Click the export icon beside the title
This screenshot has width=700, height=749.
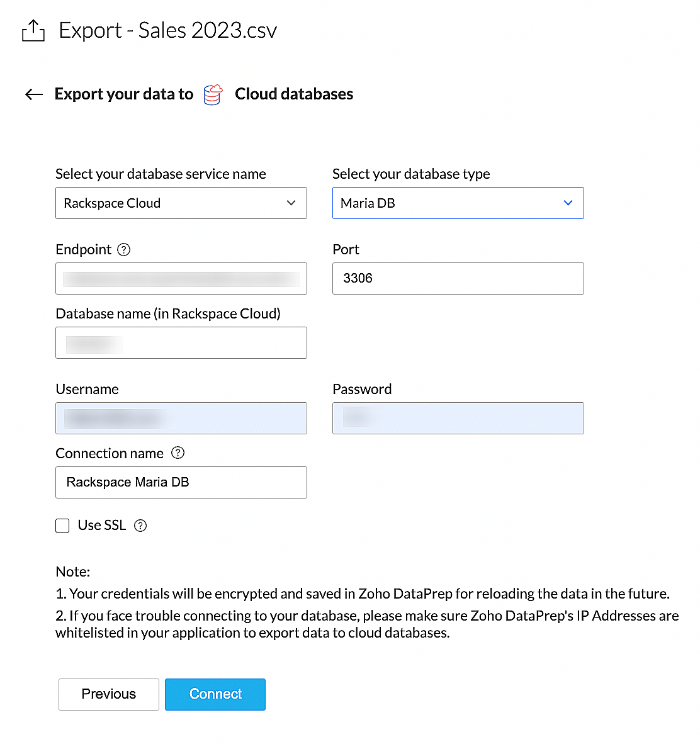(33, 30)
